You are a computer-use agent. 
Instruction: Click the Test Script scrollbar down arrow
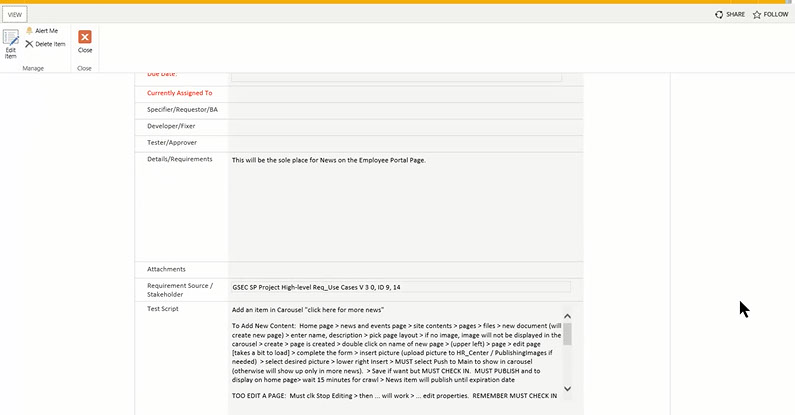[567, 388]
